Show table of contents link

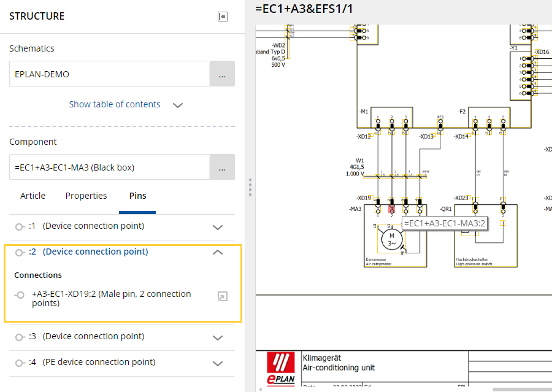[x=115, y=104]
